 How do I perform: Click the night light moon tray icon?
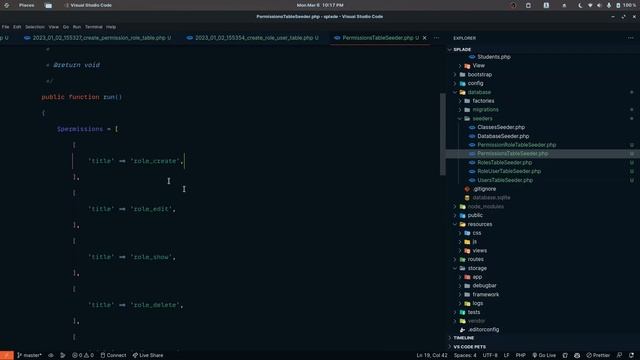[580, 5]
